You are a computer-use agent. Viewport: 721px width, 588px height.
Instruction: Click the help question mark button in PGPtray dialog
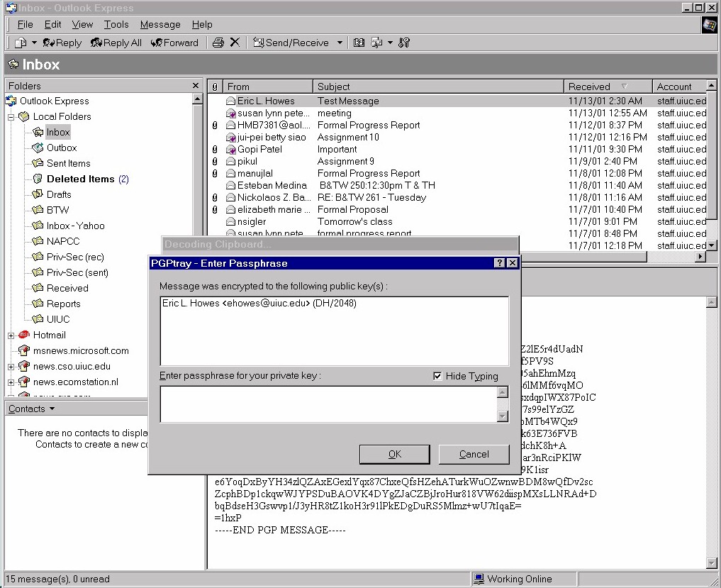tap(500, 262)
